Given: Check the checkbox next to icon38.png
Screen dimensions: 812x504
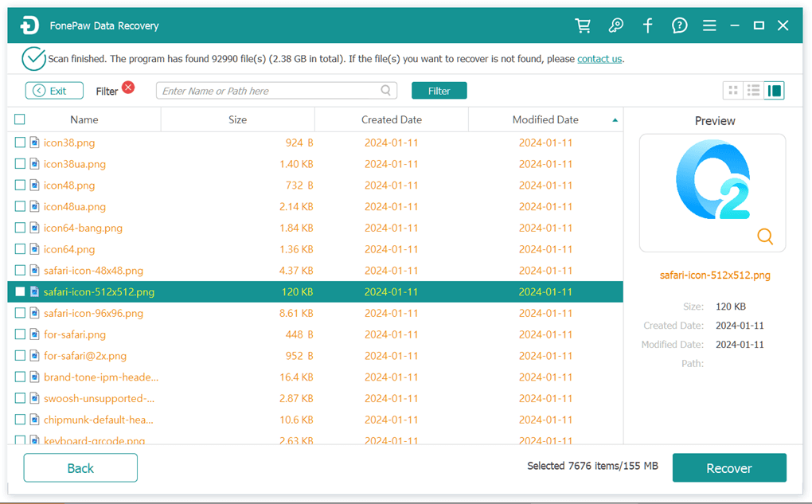Looking at the screenshot, I should 19,142.
